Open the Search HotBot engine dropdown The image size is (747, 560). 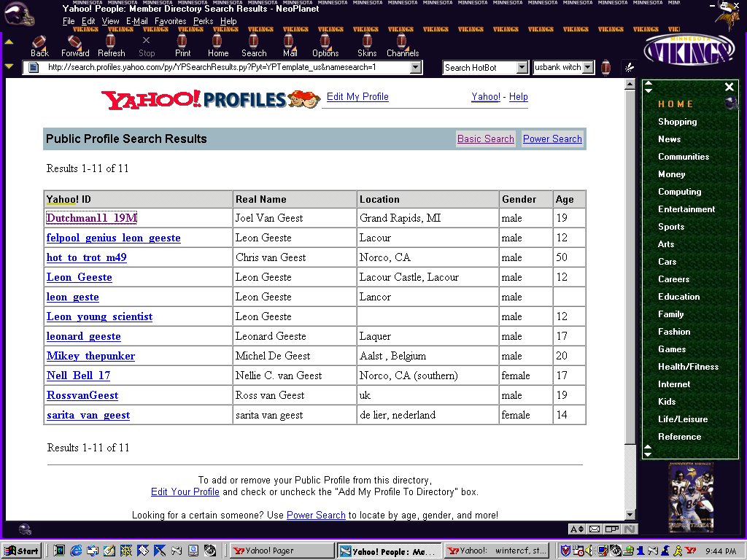522,68
